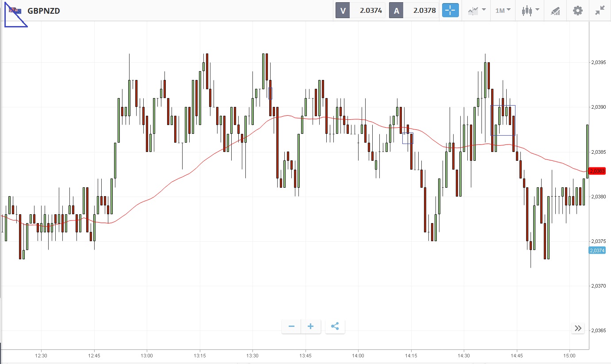The height and width of the screenshot is (364, 611).
Task: Click the share chart icon
Action: click(x=335, y=326)
